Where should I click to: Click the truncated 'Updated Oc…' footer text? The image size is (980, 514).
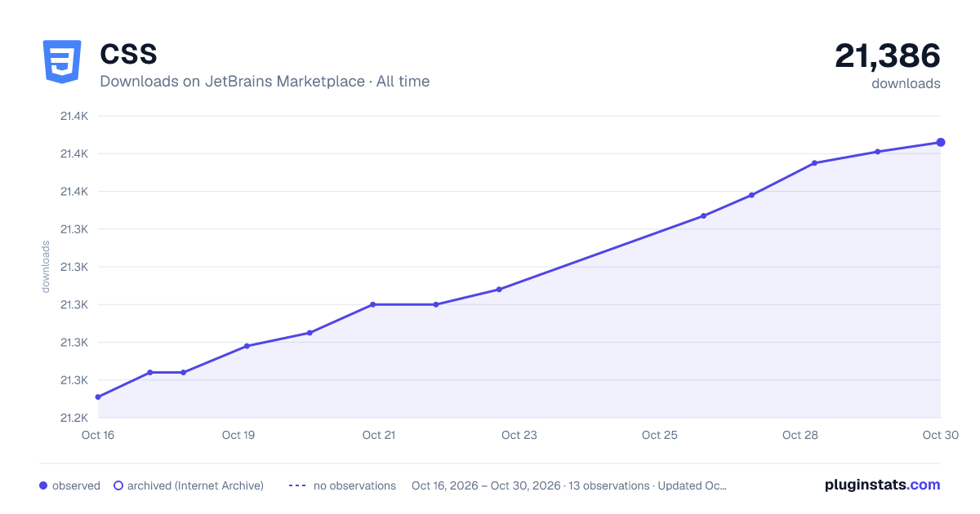693,485
